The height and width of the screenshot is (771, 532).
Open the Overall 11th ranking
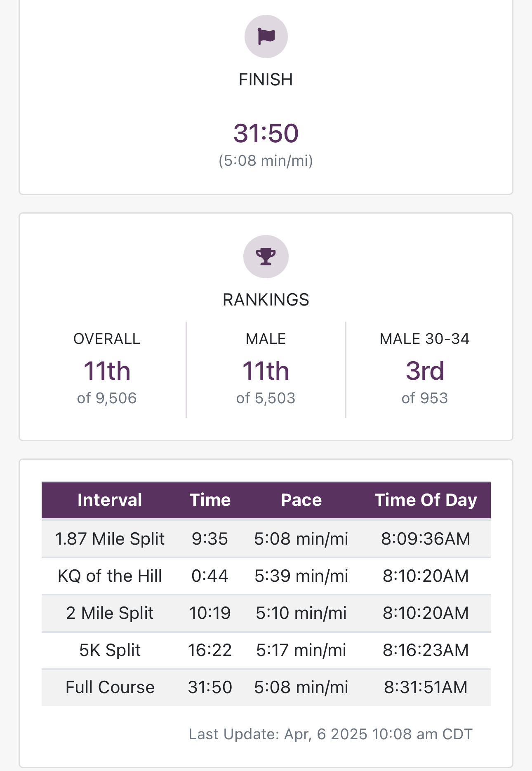(107, 371)
